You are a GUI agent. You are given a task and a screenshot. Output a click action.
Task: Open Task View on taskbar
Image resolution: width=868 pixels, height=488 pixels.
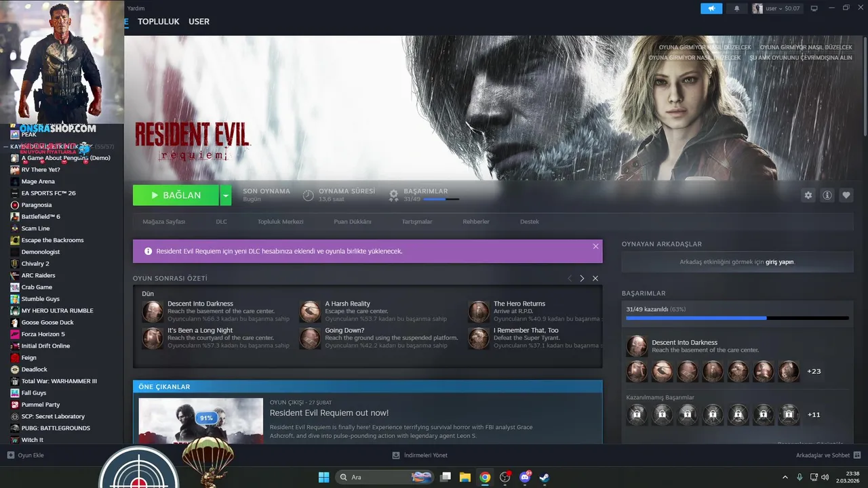click(x=446, y=477)
